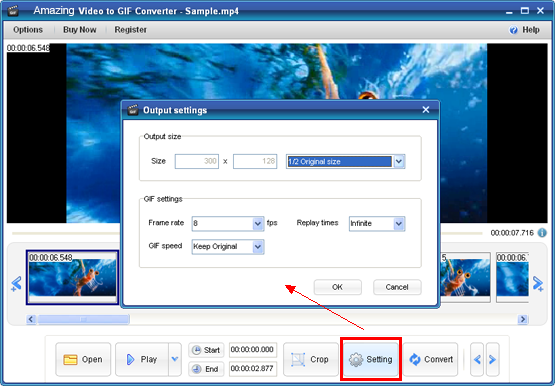This screenshot has height=386, width=555.
Task: Click the right arrow with plus on the thumbnail strip
Action: click(x=538, y=283)
